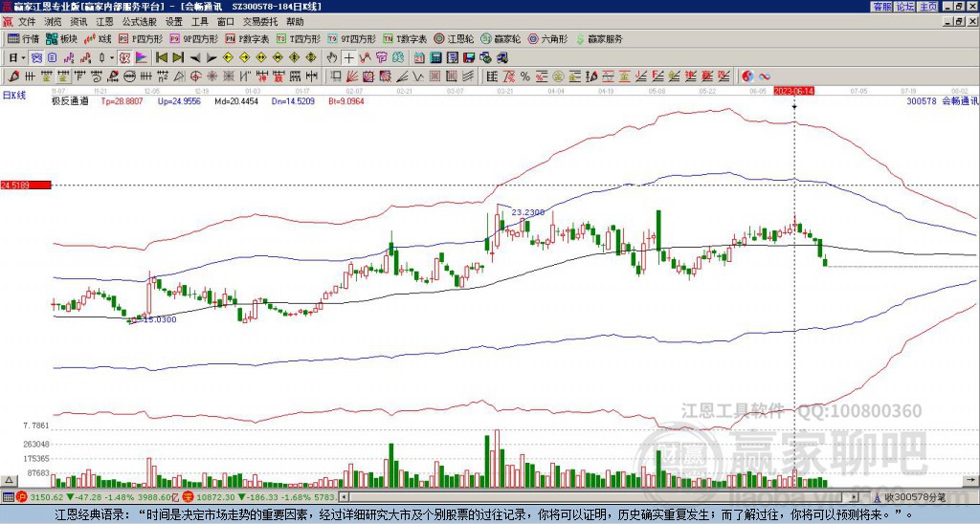Click the 2023-06-14 date marker
The width and height of the screenshot is (980, 524).
(x=793, y=91)
